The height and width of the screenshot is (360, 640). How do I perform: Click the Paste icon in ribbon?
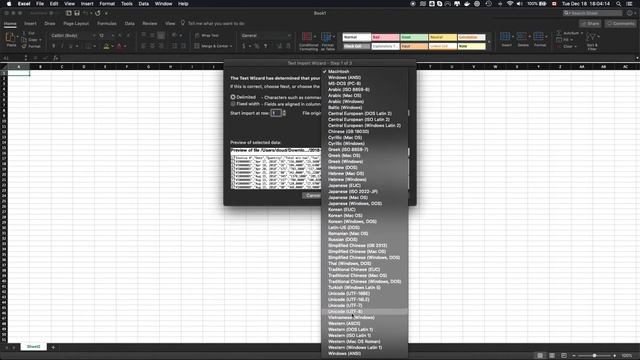click(11, 39)
